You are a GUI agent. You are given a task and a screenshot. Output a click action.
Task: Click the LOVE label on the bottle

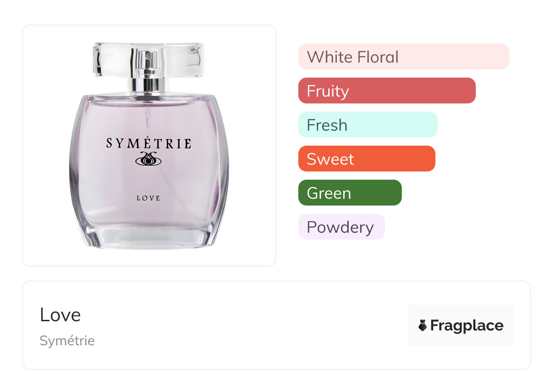click(x=148, y=198)
